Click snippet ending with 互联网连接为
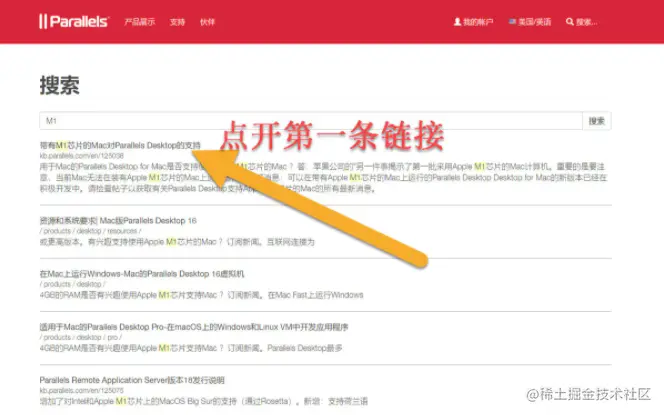This screenshot has height=415, width=664. tap(177, 242)
